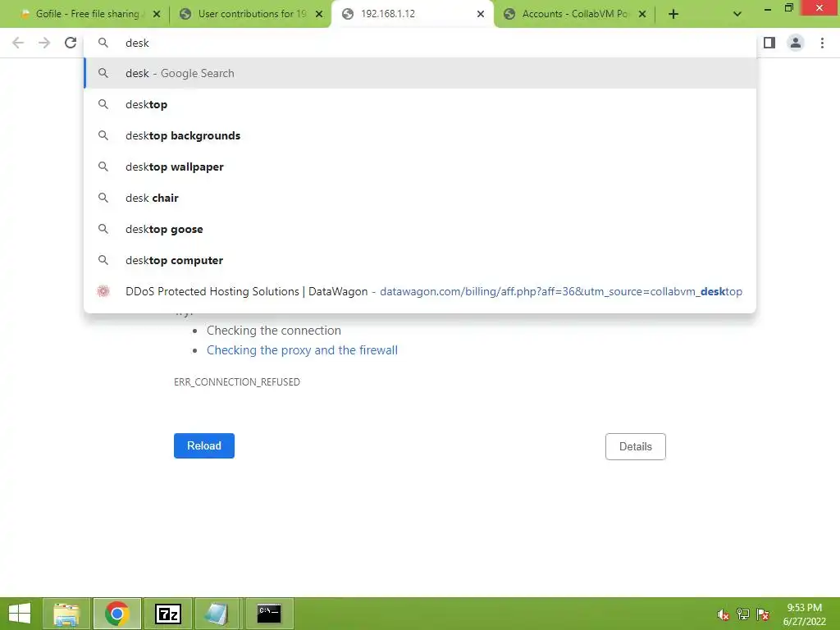The height and width of the screenshot is (630, 840).
Task: Click the network tray icon
Action: 743,614
